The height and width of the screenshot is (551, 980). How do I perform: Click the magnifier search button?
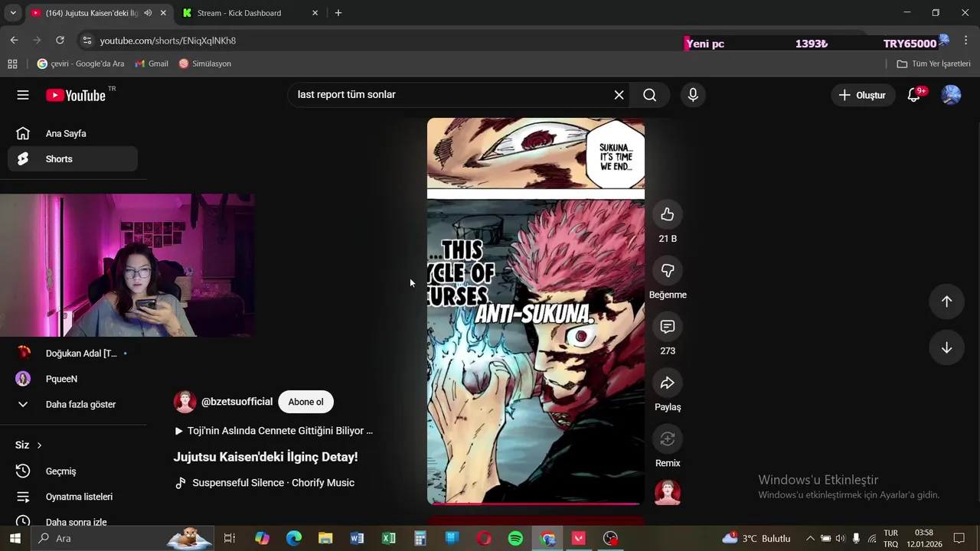[650, 95]
